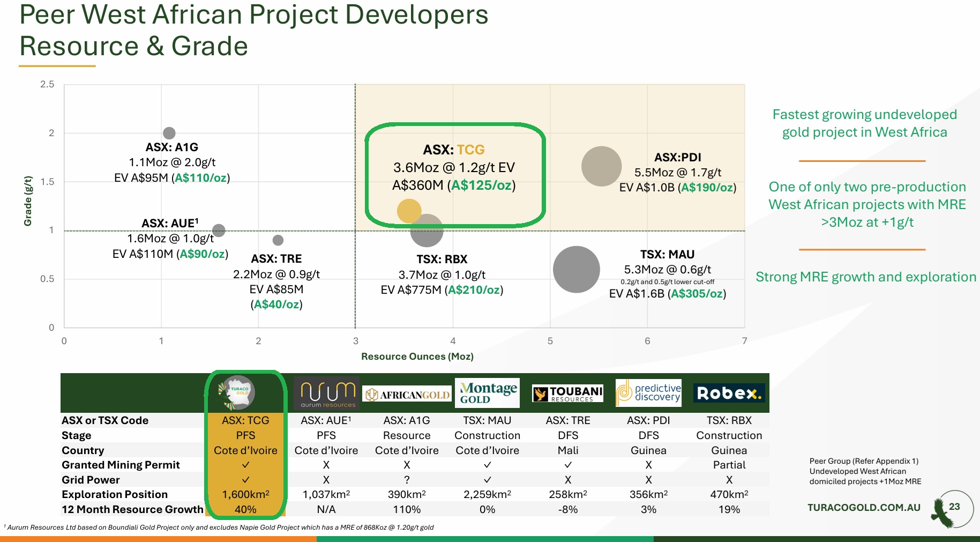Click the A$305/oz value for TSX: MAU
This screenshot has width=980, height=542.
[697, 294]
